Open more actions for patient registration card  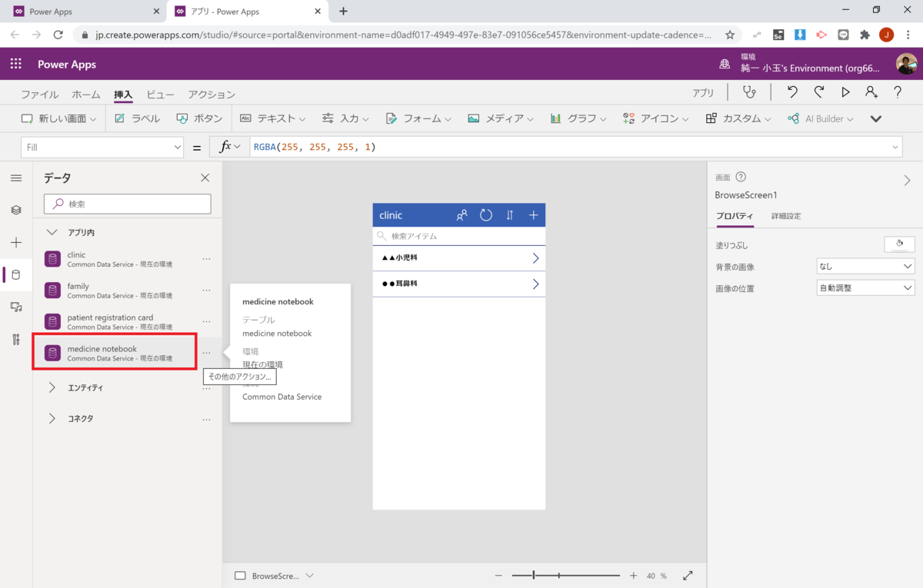206,322
